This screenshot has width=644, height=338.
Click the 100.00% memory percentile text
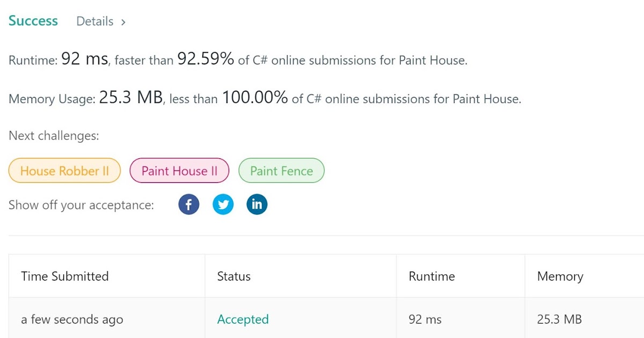(255, 98)
